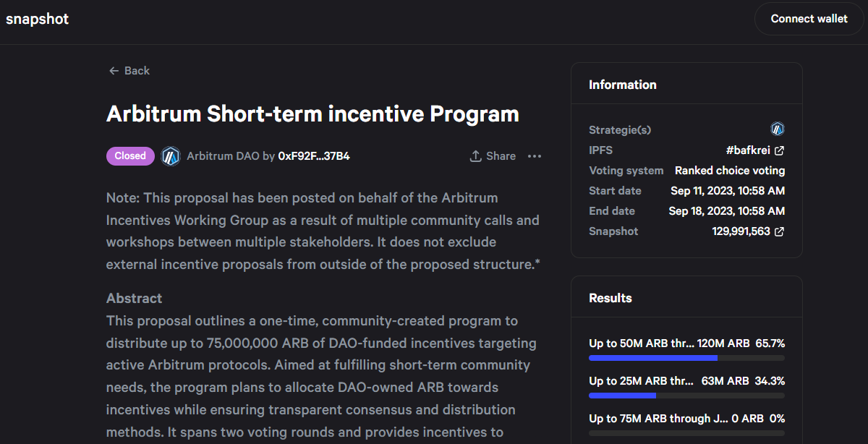Click the Results panel heading
868x444 pixels.
tap(610, 298)
